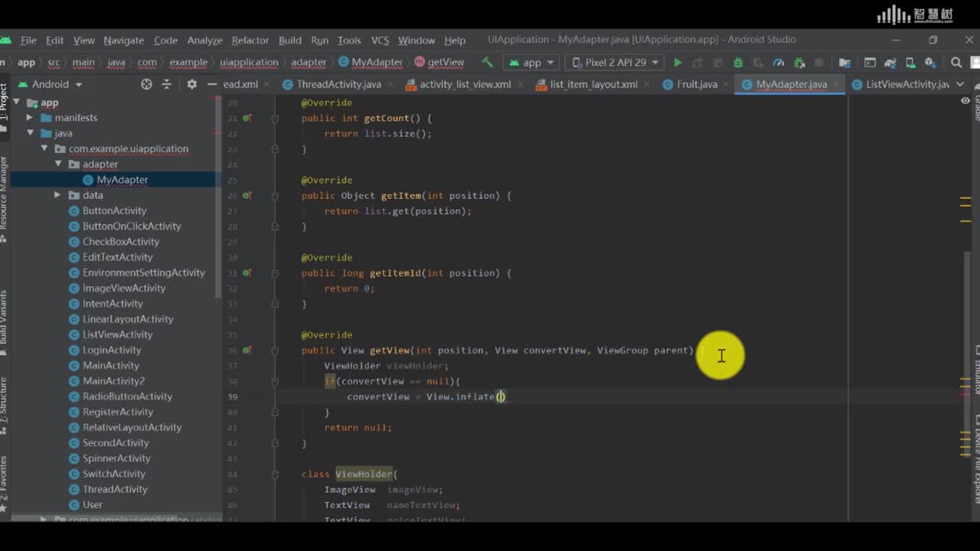Click the override gutter icon beside getItemId
The width and height of the screenshot is (980, 551).
[247, 272]
